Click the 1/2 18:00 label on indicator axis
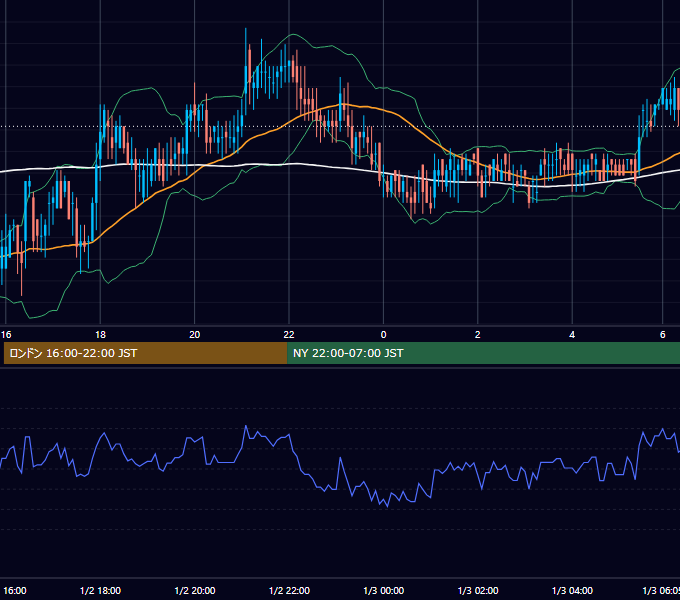The height and width of the screenshot is (600, 680). click(100, 590)
